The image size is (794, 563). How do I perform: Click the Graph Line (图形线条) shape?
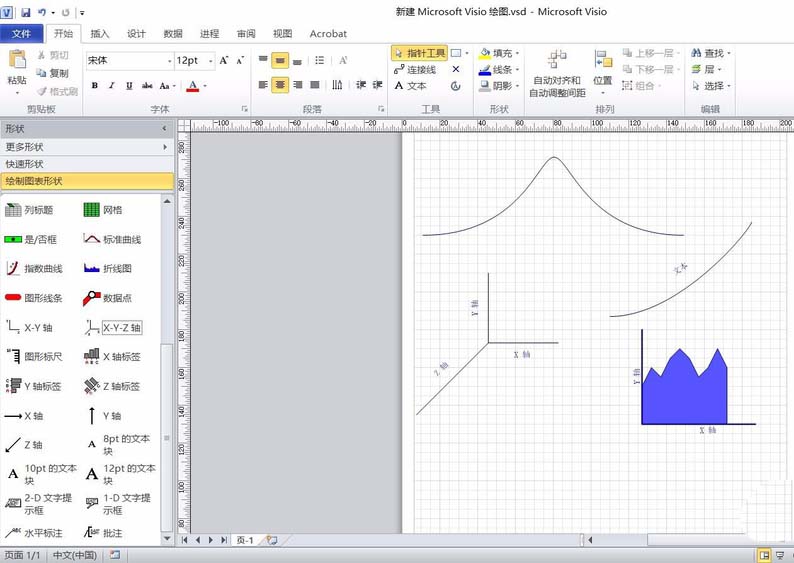coord(34,298)
